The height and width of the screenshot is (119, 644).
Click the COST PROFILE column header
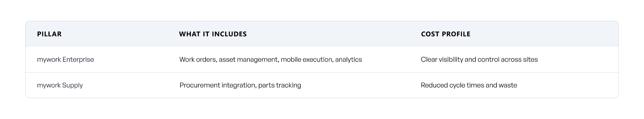pos(446,34)
